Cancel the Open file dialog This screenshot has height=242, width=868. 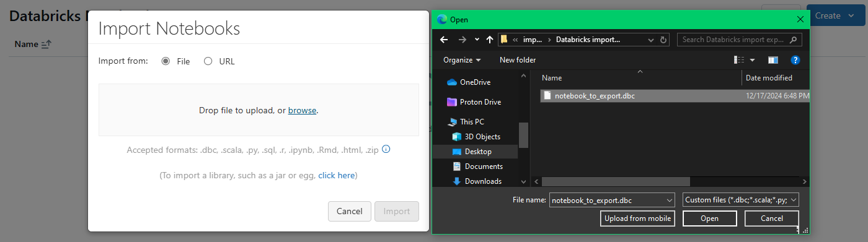pos(772,218)
